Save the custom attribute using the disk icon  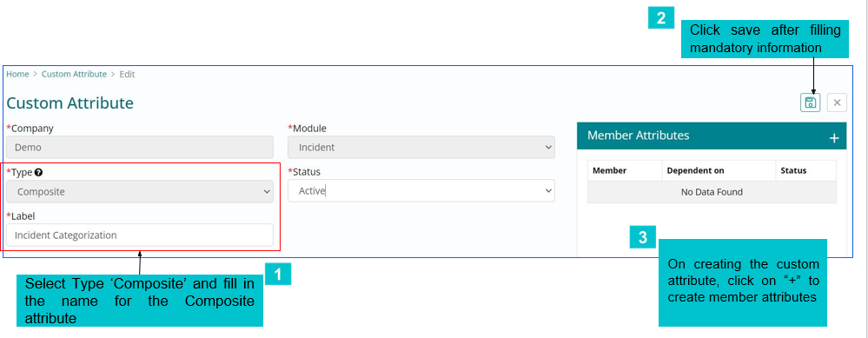(811, 103)
